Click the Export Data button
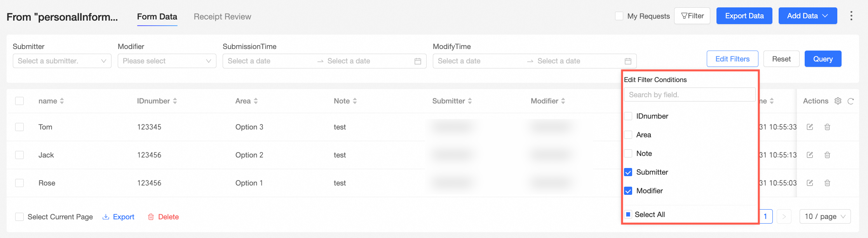 click(744, 16)
